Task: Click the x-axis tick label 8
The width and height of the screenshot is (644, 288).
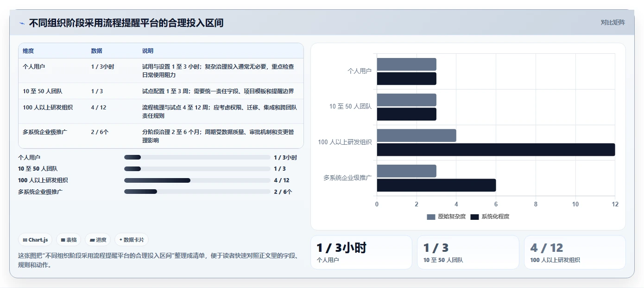Action: (536, 204)
